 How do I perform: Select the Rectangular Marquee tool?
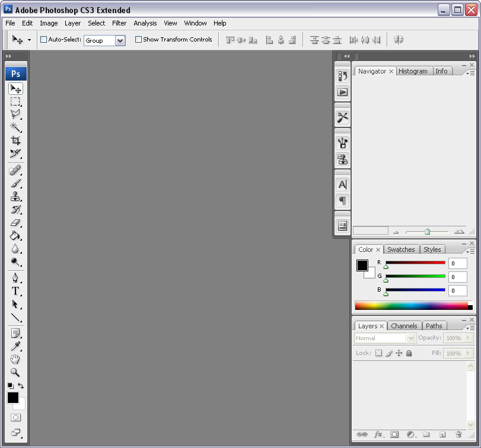click(x=15, y=101)
